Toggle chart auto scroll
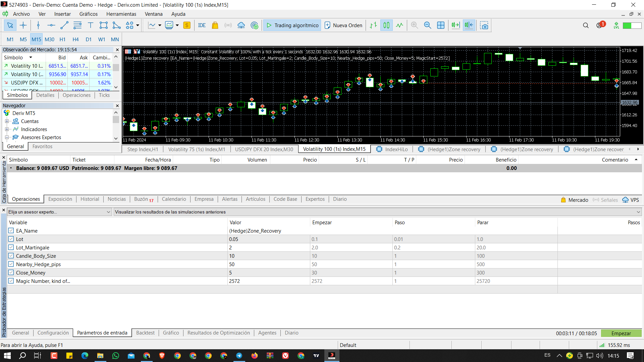The height and width of the screenshot is (362, 644). tap(455, 25)
